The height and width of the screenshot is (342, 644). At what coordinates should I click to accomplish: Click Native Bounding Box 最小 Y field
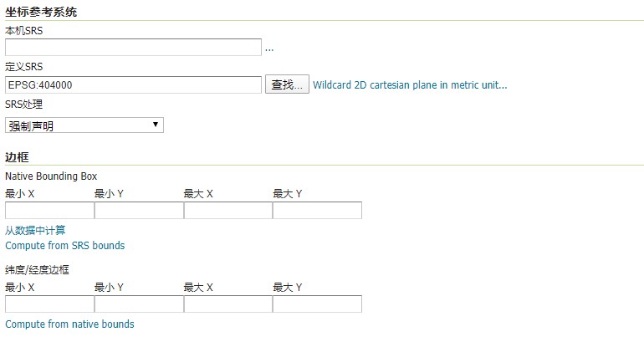pos(139,211)
